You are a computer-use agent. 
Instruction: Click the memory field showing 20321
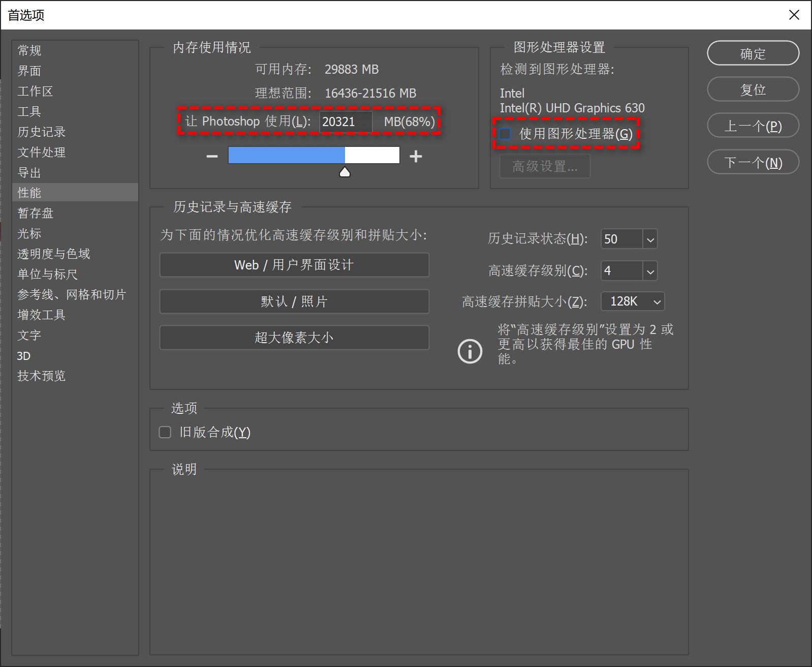tap(346, 122)
